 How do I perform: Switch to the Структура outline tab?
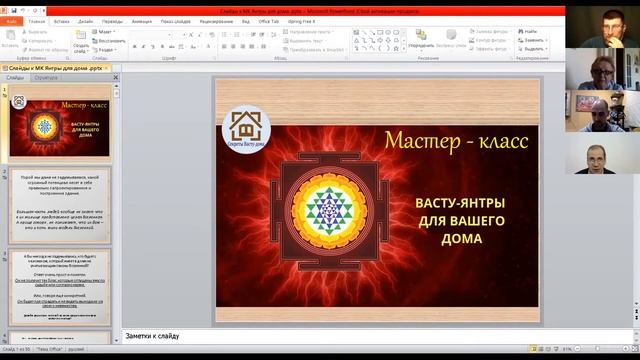click(x=46, y=78)
